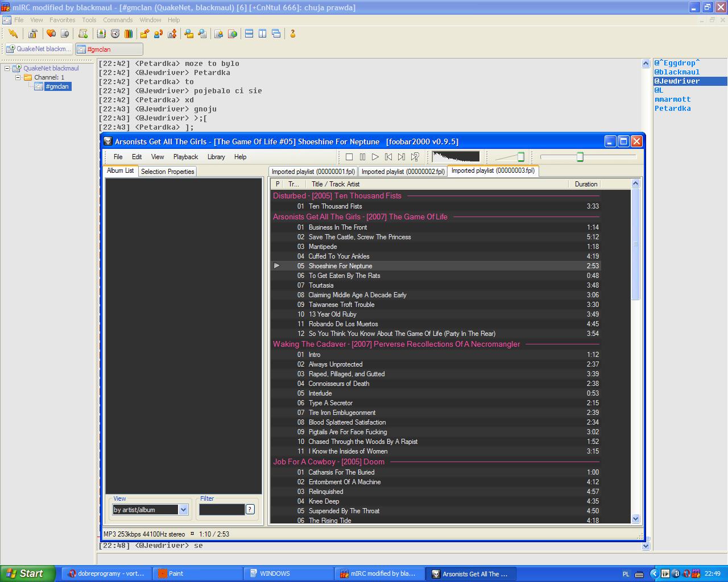Click the foobar2000 volume slider handle
Viewport: 728px width, 582px height.
tap(520, 157)
